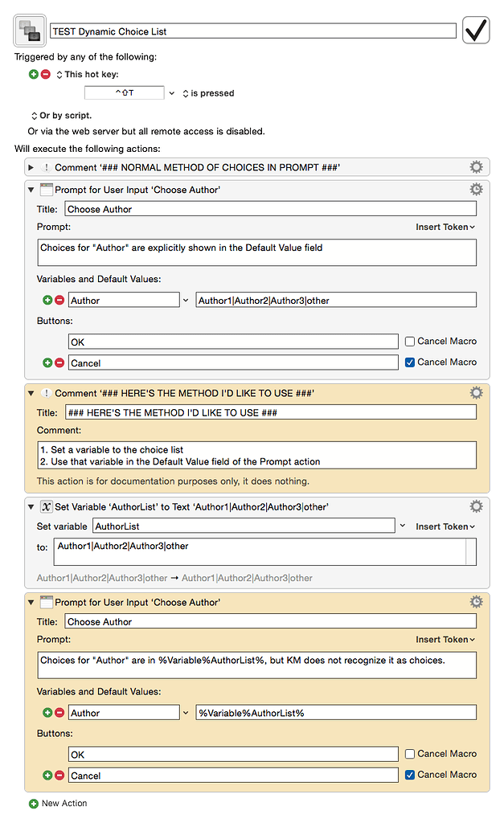Image resolution: width=504 pixels, height=823 pixels.
Task: Click the hot key ⌃⇧T field
Action: [125, 93]
